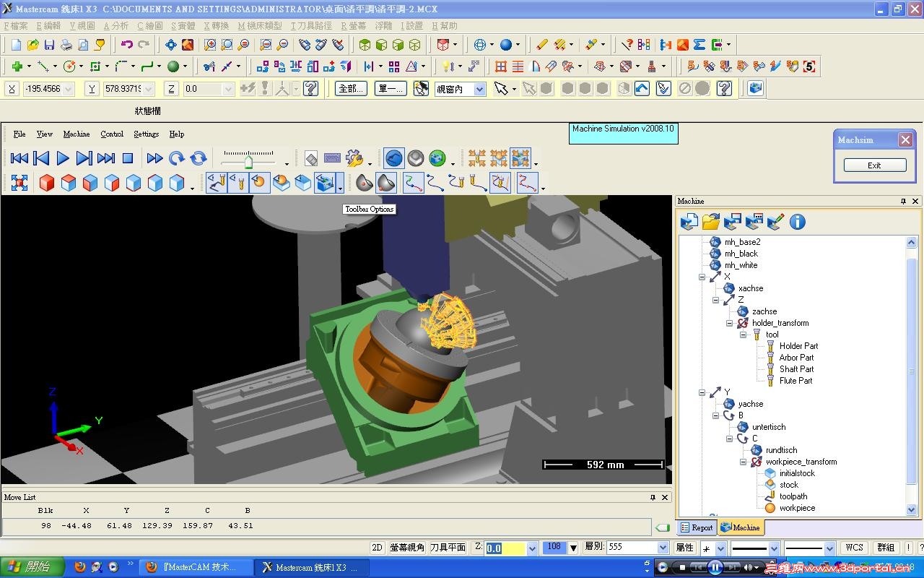Jump to the end of simulation
The width and height of the screenshot is (924, 578).
point(106,158)
